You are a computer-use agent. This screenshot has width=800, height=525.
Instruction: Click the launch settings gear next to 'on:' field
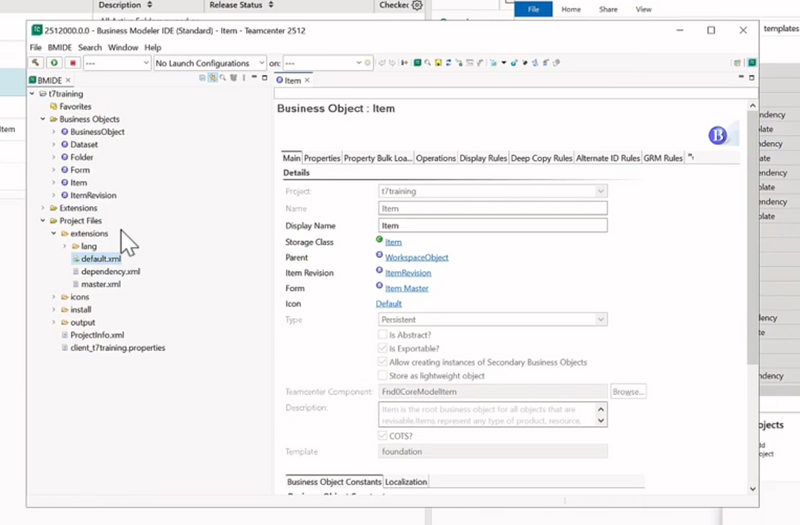pos(368,63)
